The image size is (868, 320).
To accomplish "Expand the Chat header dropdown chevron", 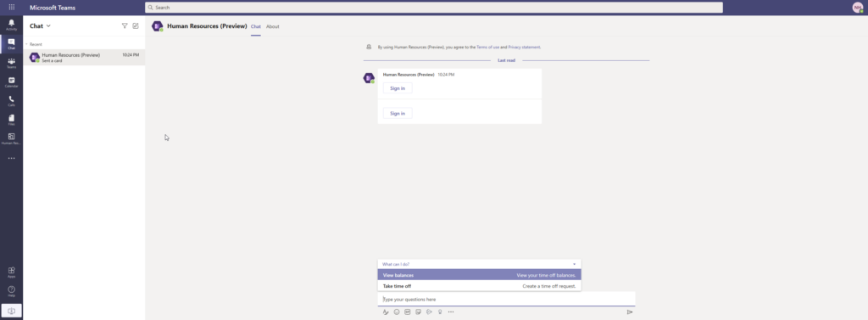I will tap(48, 26).
